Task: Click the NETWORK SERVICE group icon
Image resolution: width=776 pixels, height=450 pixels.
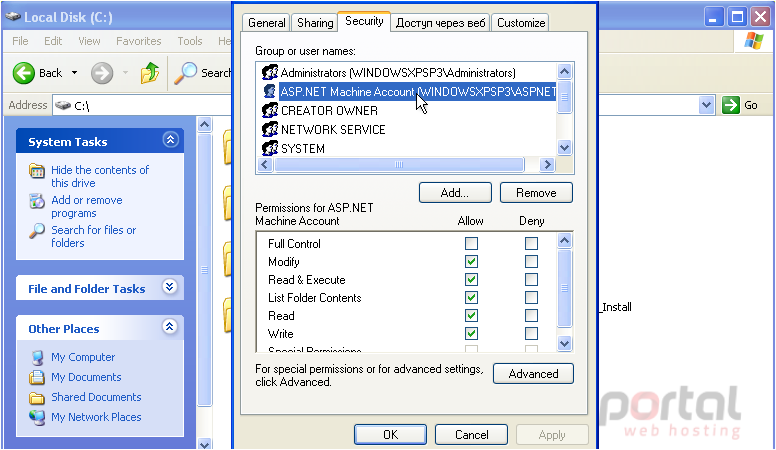Action: [x=270, y=129]
